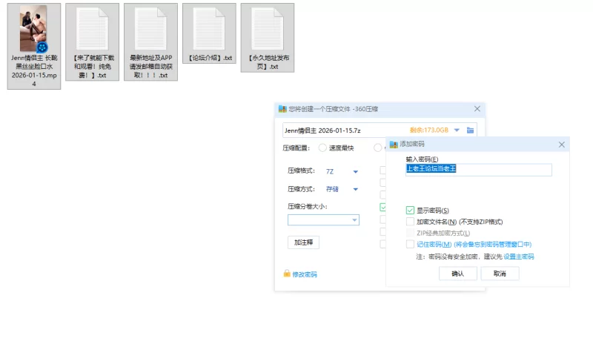Select the 【永久地址发布页】.txt file
This screenshot has width=593, height=364.
point(268,38)
